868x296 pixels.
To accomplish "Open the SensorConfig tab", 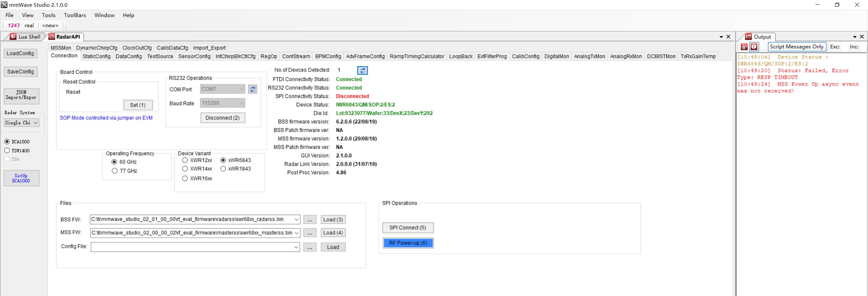I will pyautogui.click(x=194, y=56).
